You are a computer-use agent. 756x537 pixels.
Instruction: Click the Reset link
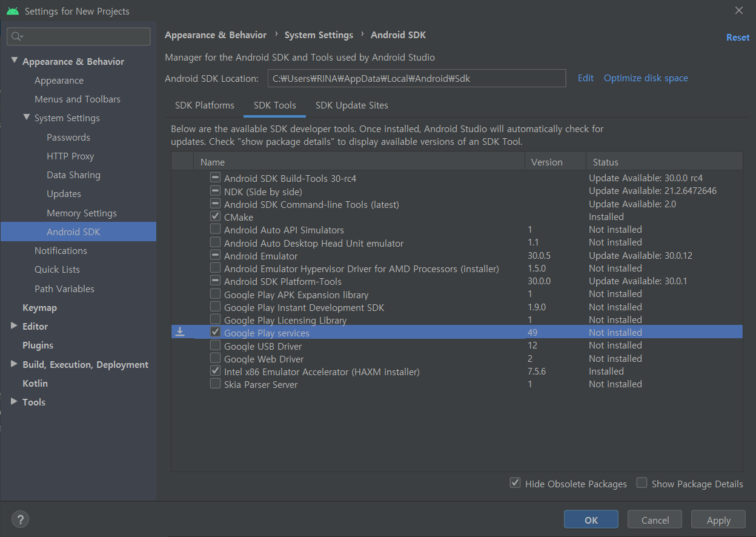(738, 38)
